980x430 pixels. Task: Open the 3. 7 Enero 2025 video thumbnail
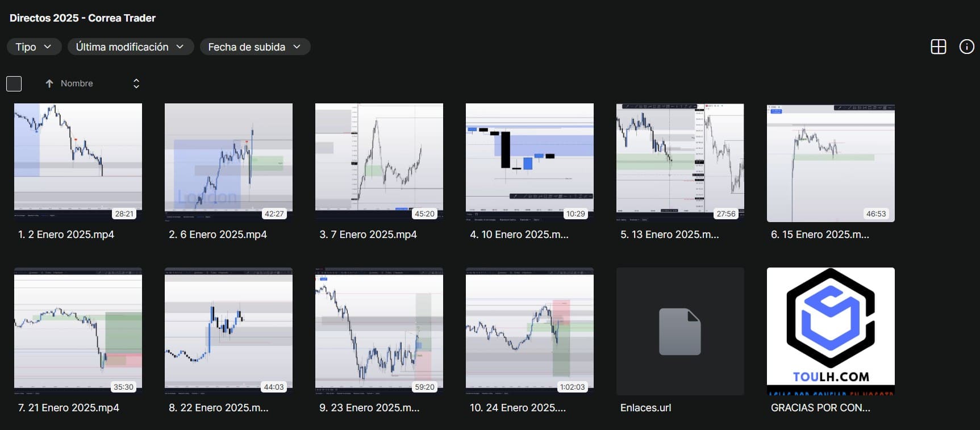pos(379,159)
